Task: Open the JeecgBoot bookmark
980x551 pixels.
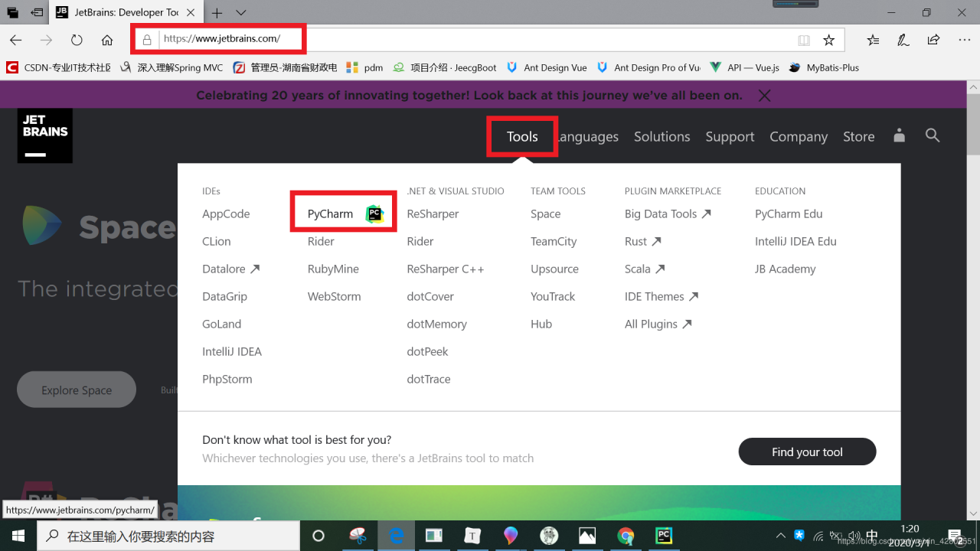Action: tap(445, 67)
